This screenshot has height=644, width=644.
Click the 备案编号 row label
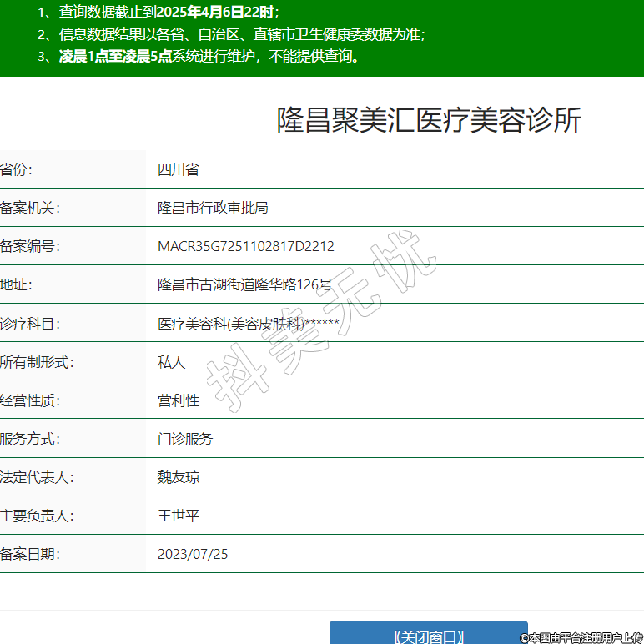pos(29,246)
